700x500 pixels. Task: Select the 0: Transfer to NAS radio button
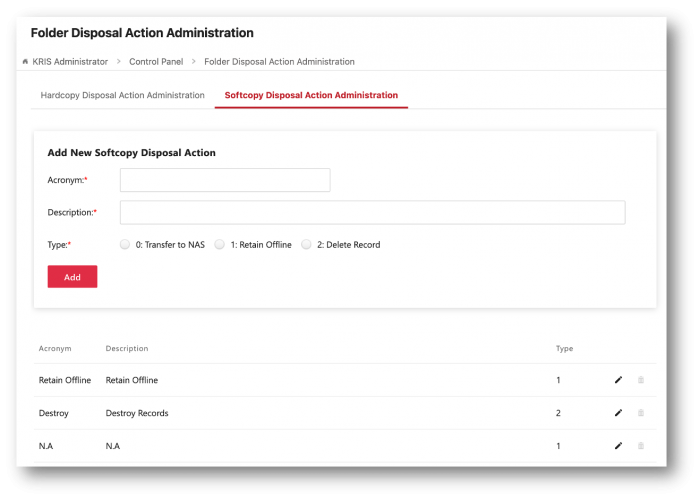pyautogui.click(x=125, y=244)
